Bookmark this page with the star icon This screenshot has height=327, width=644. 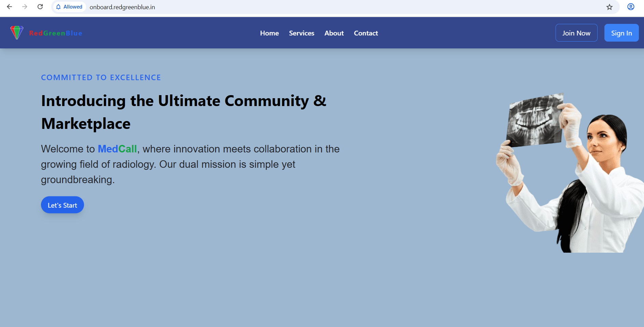coord(609,7)
